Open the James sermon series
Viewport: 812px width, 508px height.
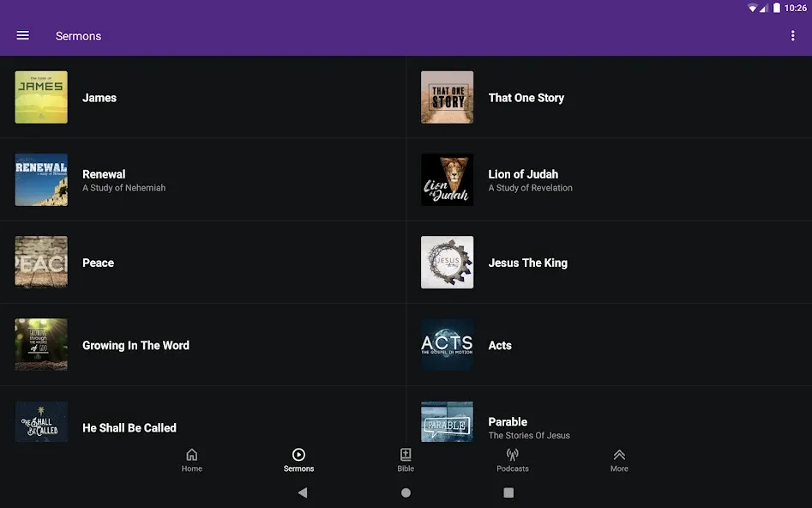pos(203,98)
